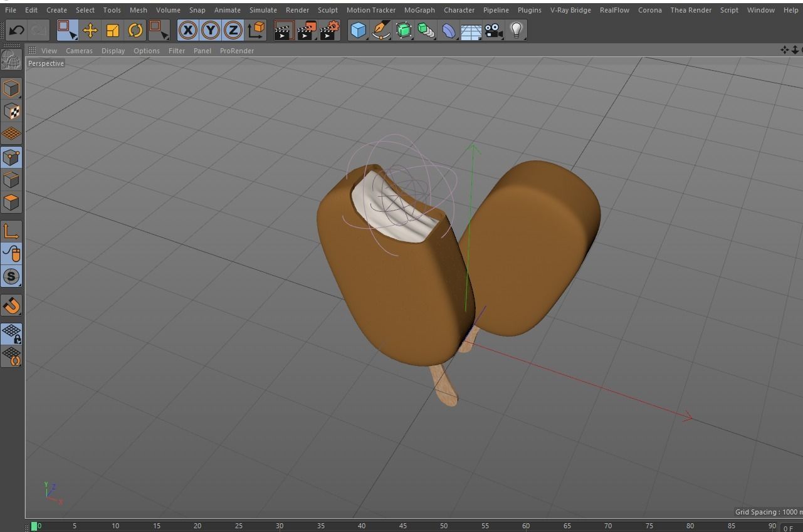Screen dimensions: 803x532
Task: Click the Make Editable icon
Action: [11, 60]
